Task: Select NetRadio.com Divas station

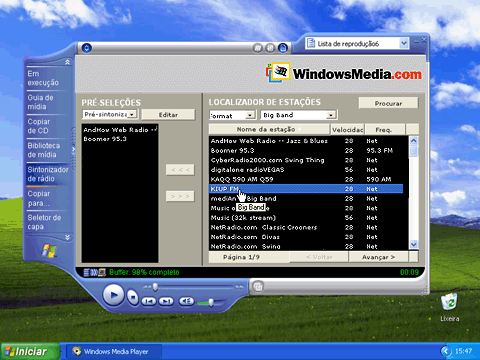Action: point(306,237)
